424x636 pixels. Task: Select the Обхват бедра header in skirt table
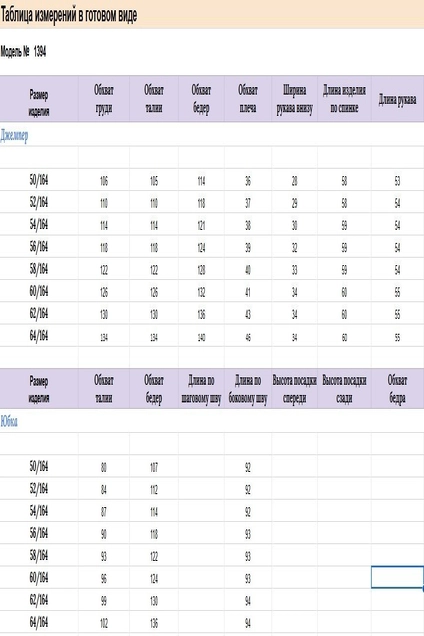coord(397,389)
